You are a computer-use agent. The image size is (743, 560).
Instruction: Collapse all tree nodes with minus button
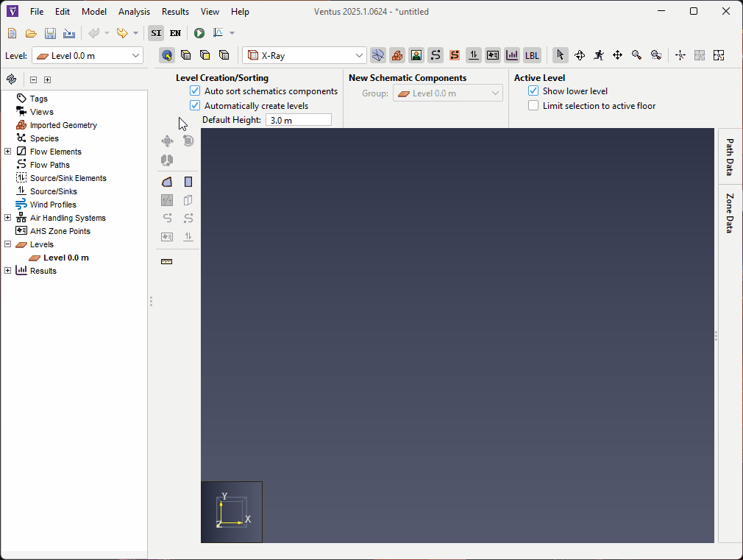(x=33, y=79)
